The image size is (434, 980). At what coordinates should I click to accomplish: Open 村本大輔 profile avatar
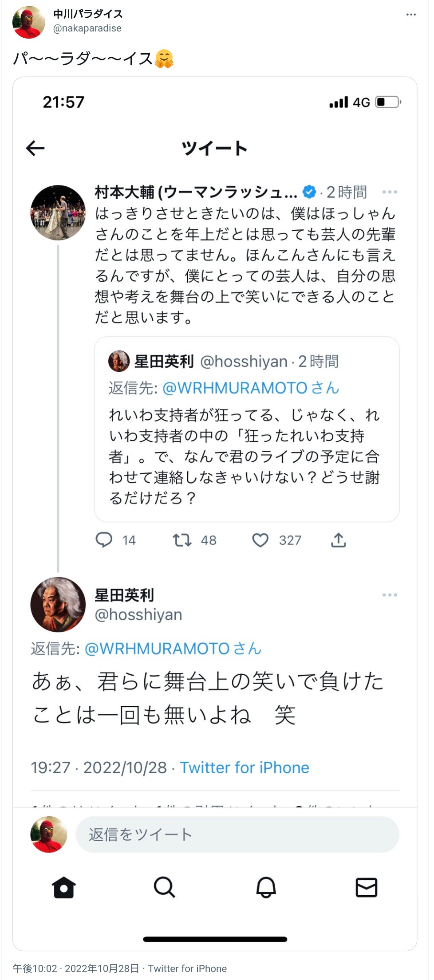[x=58, y=213]
